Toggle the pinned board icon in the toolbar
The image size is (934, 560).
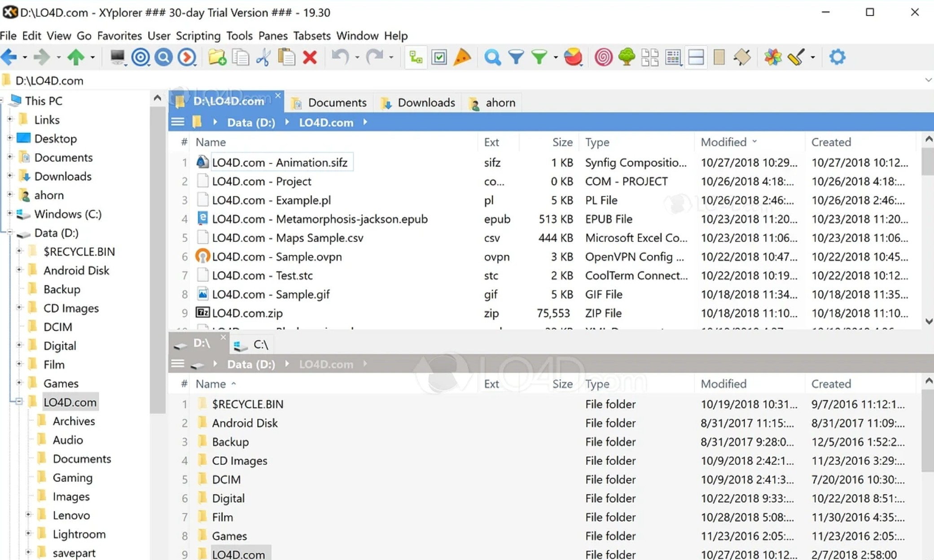742,57
